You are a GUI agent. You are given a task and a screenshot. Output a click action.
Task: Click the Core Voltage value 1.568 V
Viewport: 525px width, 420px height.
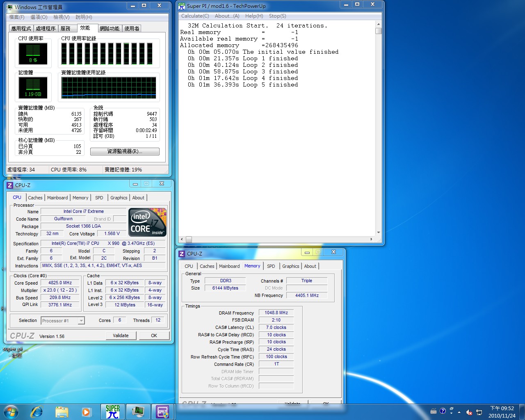coord(112,233)
